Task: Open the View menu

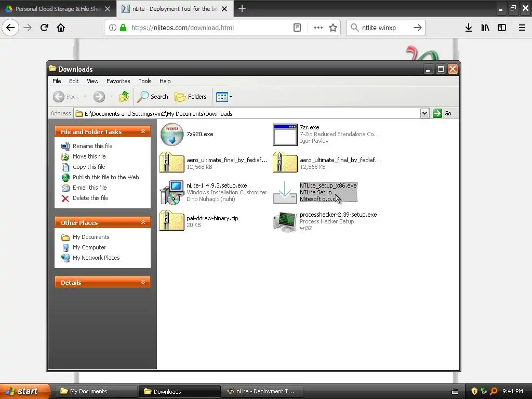Action: [92, 81]
